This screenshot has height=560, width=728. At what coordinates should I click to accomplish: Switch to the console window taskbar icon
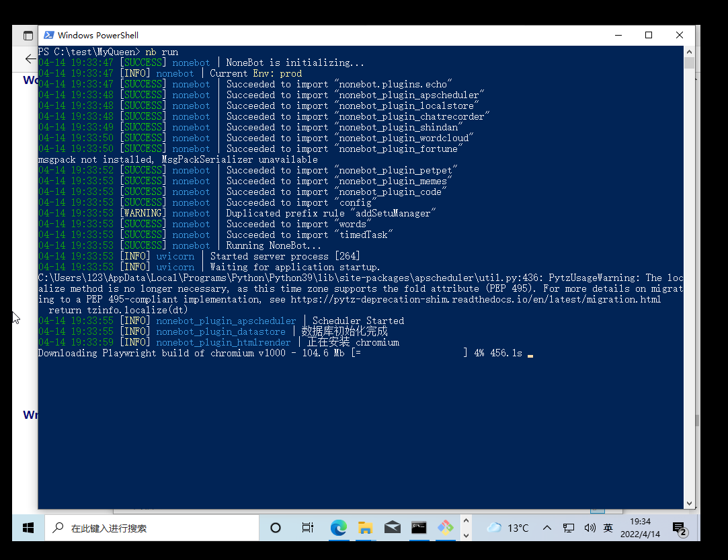(x=419, y=528)
